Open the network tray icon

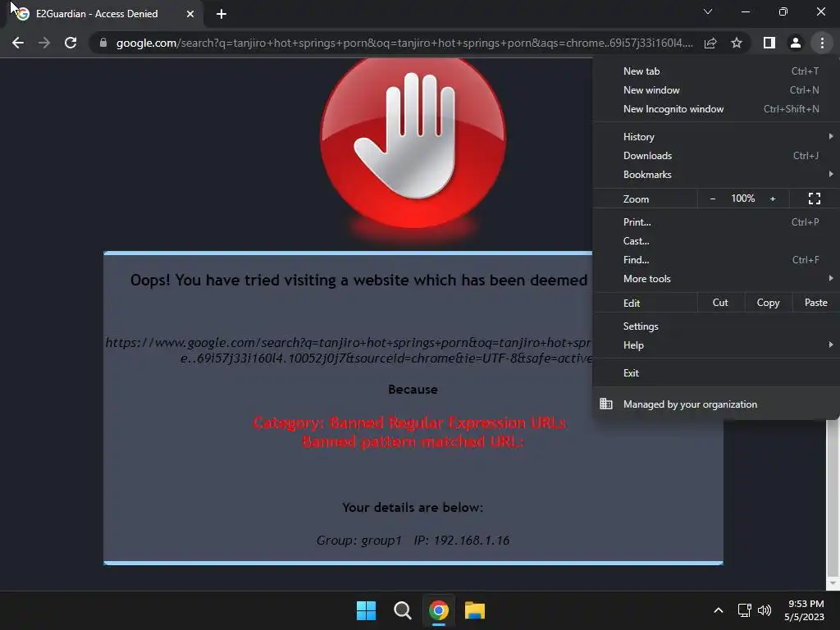[x=744, y=610]
